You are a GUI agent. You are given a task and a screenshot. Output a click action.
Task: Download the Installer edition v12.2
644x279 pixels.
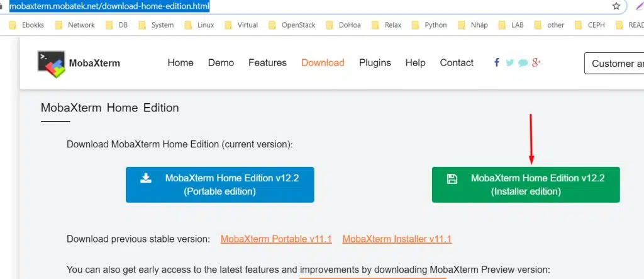point(526,185)
